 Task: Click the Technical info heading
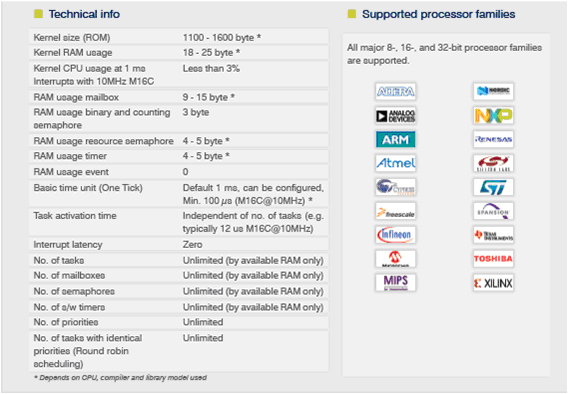84,14
